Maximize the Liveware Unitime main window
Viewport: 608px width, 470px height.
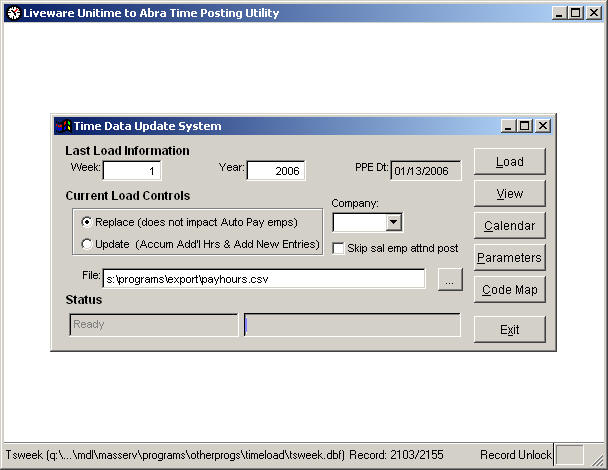(x=575, y=13)
